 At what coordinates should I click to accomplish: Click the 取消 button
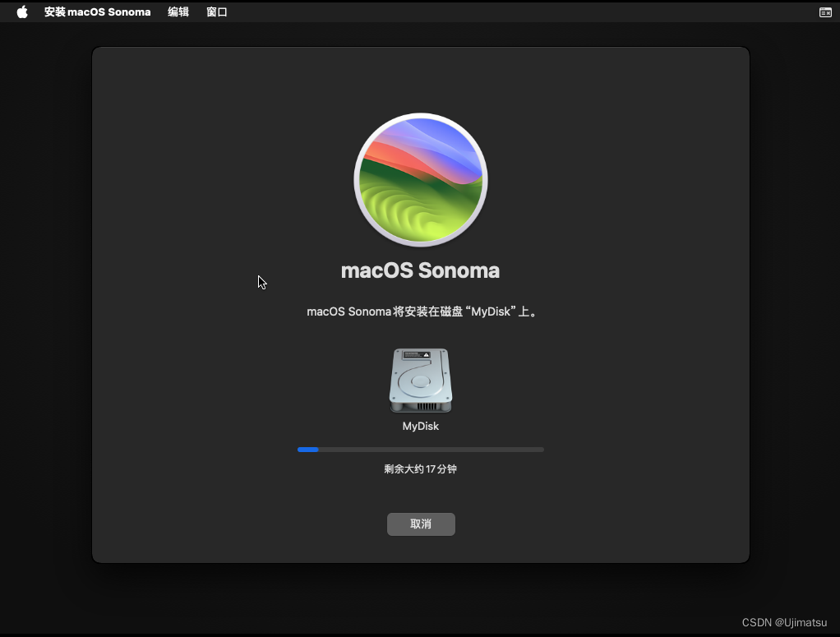click(421, 524)
